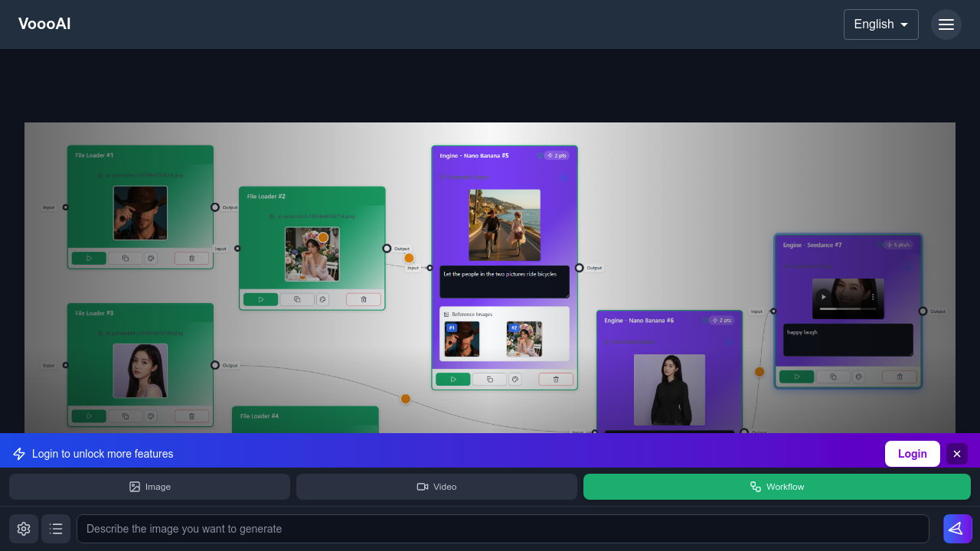Image resolution: width=980 pixels, height=551 pixels.
Task: Switch to the Video tab
Action: (436, 486)
